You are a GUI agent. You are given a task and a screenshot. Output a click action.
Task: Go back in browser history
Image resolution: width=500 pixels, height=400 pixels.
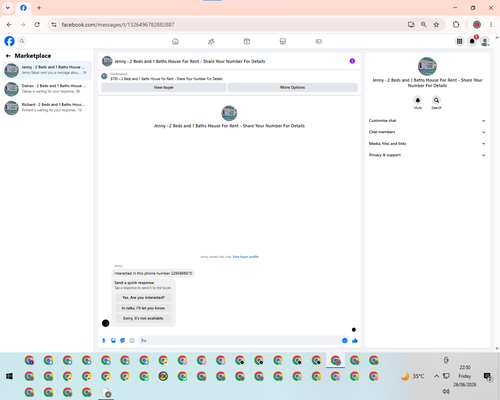click(9, 25)
